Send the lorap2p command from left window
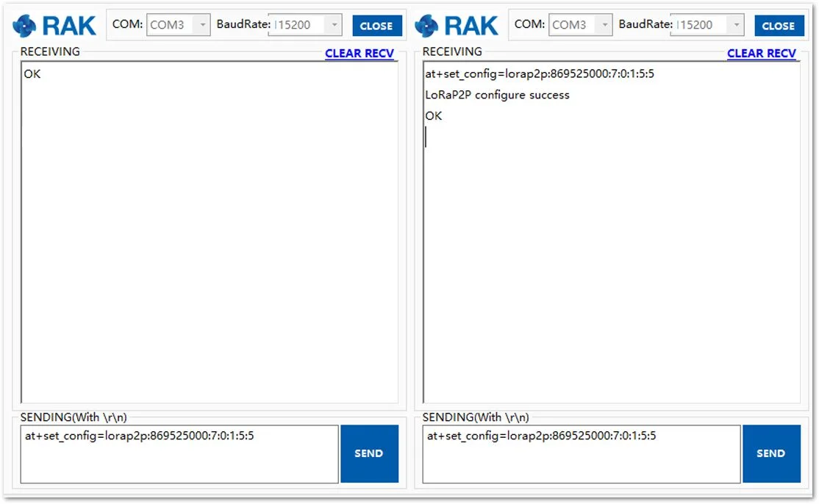This screenshot has height=504, width=819. [x=369, y=453]
